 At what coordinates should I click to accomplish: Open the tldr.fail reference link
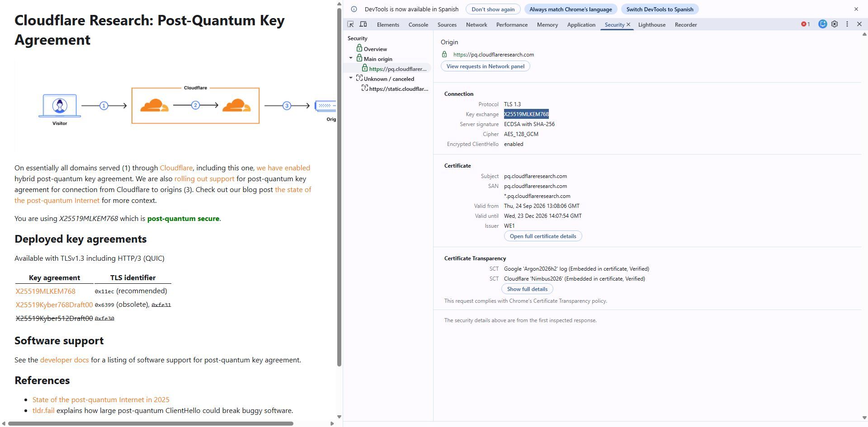click(43, 410)
